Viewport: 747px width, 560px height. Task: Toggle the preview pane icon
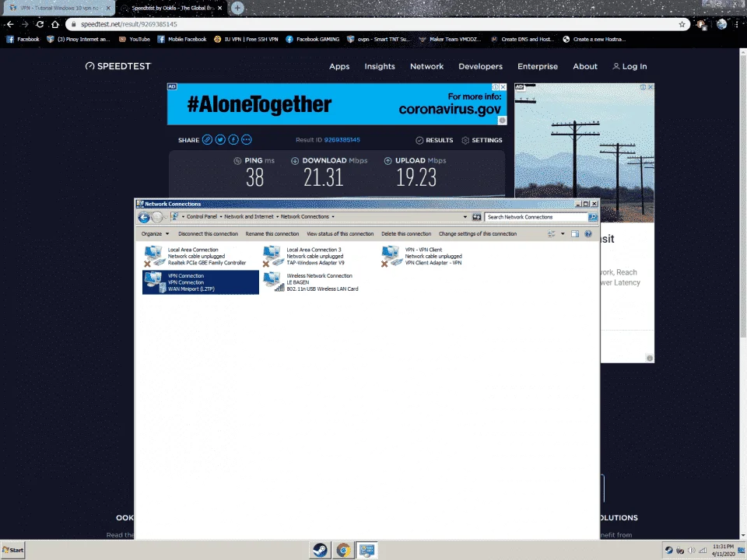575,234
